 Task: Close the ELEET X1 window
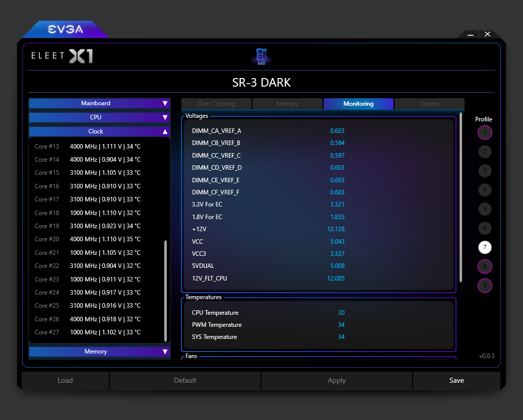click(x=487, y=34)
